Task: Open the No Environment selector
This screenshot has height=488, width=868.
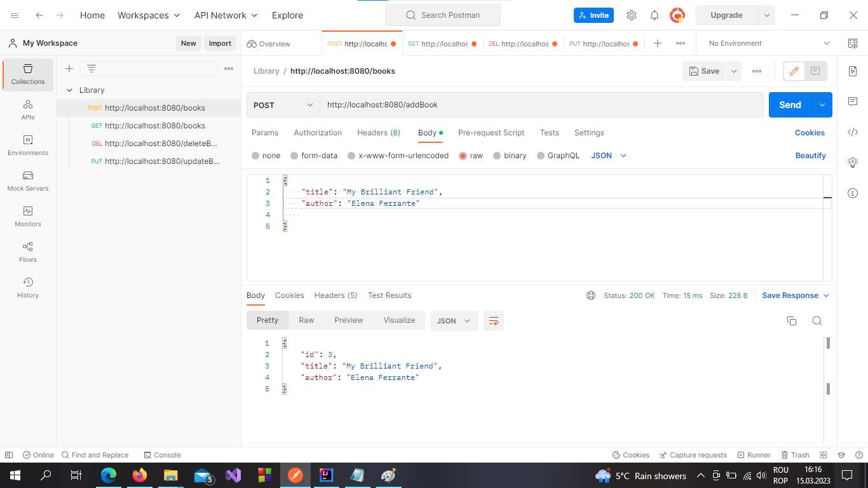Action: [x=769, y=43]
